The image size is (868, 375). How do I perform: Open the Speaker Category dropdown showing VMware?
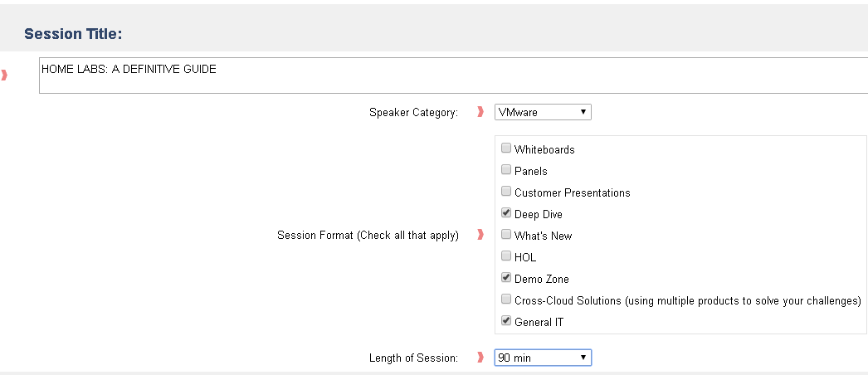click(x=543, y=112)
